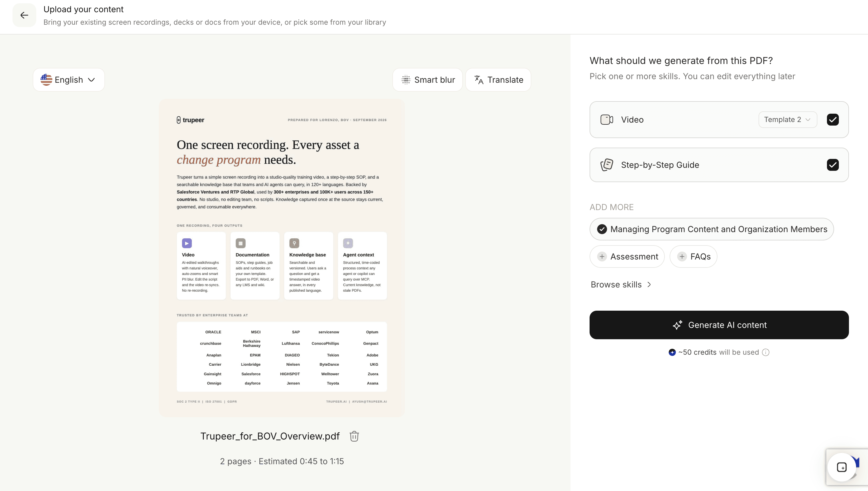This screenshot has height=491, width=868.
Task: Click the Video camera icon
Action: [607, 120]
